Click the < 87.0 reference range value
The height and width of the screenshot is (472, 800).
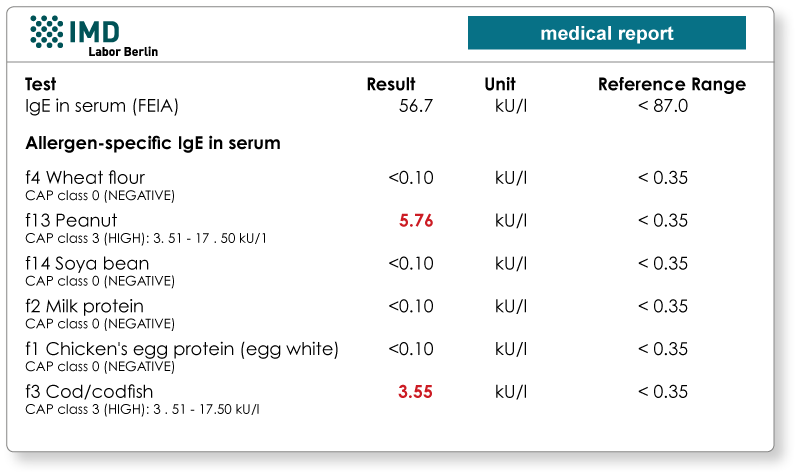pyautogui.click(x=663, y=106)
